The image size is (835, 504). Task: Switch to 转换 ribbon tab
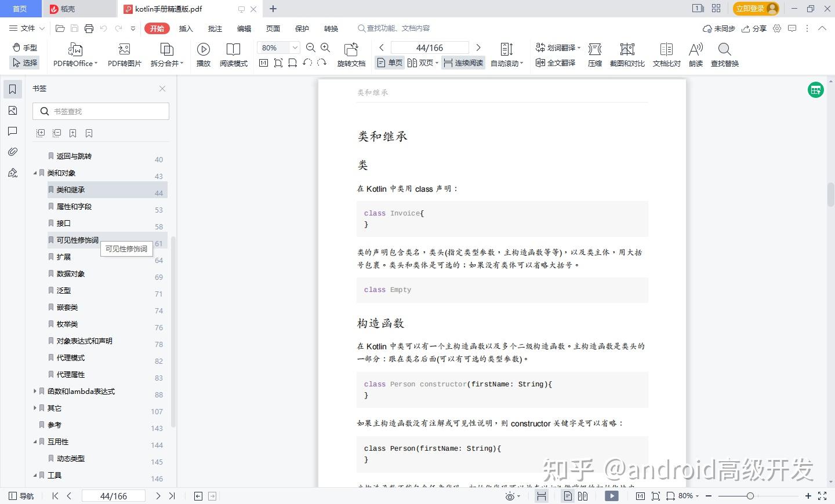331,28
